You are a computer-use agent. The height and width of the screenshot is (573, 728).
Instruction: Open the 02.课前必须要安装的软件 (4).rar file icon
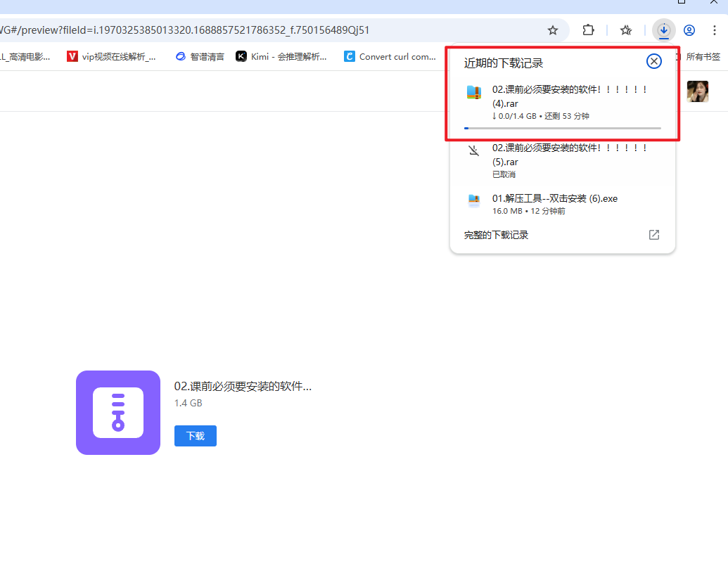pos(473,92)
